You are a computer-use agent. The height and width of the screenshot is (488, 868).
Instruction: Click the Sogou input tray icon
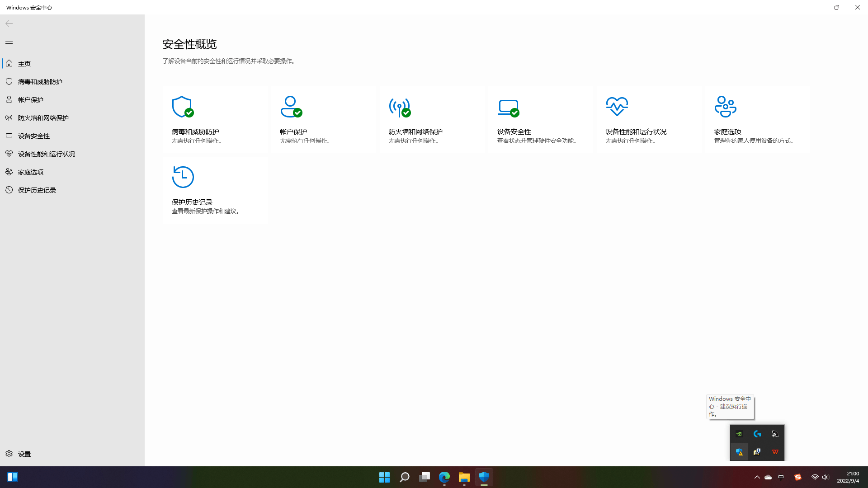coord(798,477)
